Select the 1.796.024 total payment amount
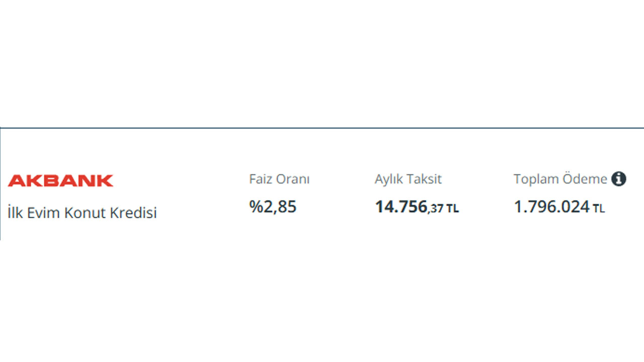The width and height of the screenshot is (644, 362). point(551,207)
